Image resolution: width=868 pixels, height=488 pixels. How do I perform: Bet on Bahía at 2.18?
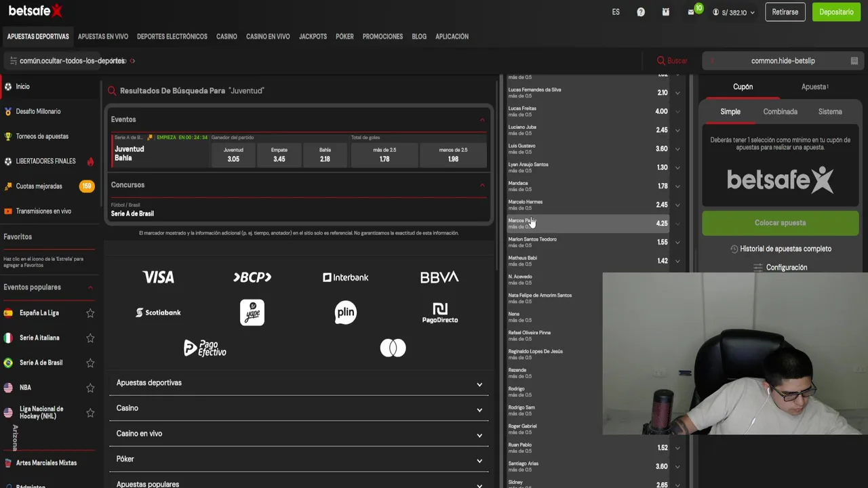pos(325,155)
